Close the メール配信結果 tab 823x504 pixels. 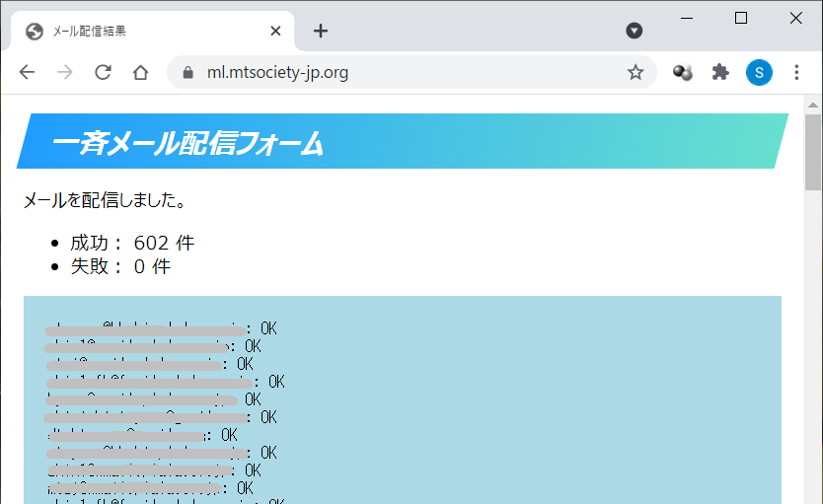click(x=275, y=31)
